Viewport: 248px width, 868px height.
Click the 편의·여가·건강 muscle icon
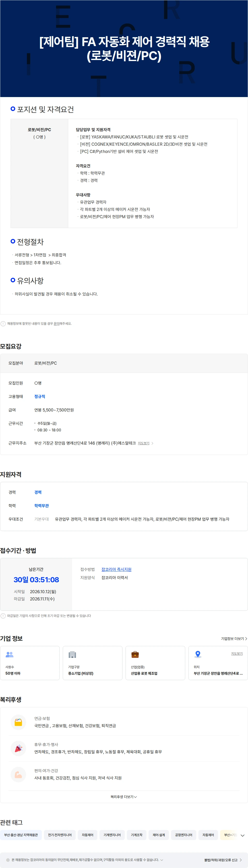(19, 774)
